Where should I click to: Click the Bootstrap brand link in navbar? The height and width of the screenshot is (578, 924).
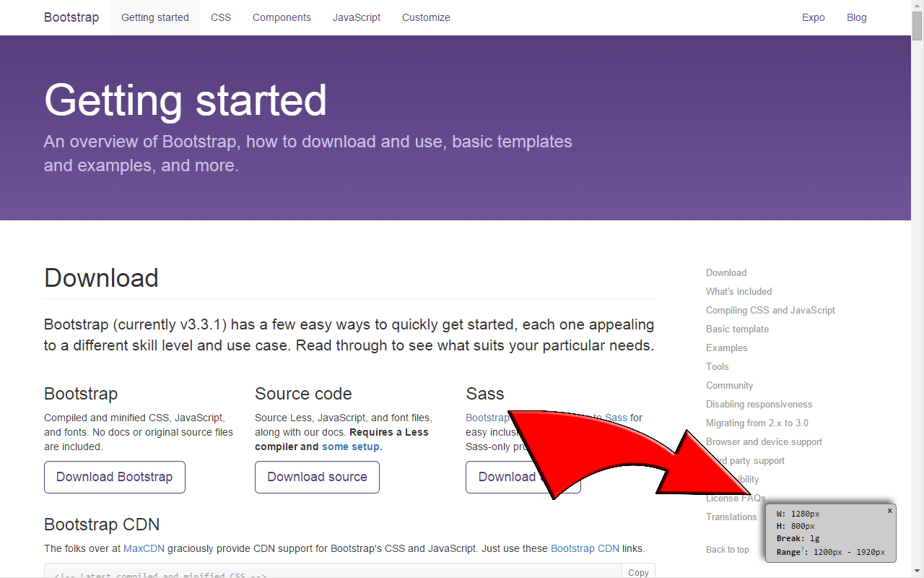tap(71, 17)
